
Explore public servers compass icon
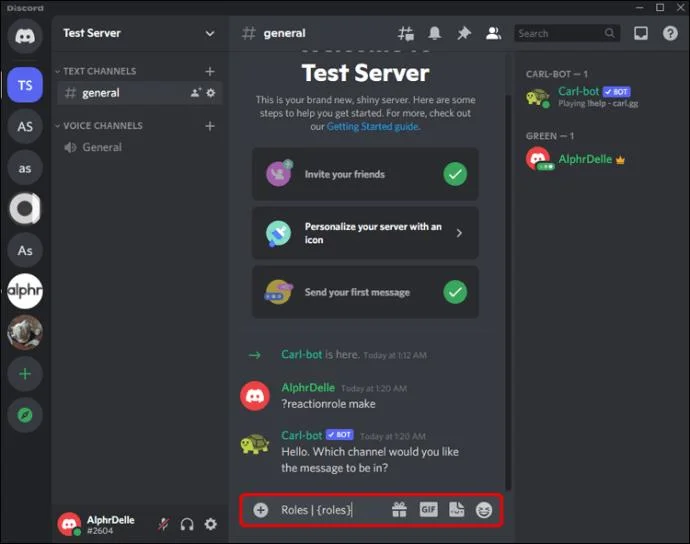coord(25,415)
